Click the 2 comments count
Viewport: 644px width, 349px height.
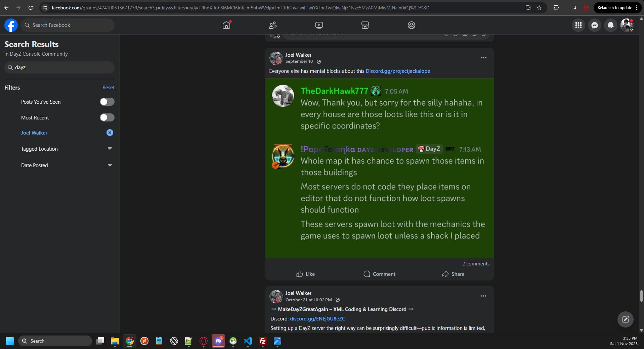[x=476, y=264]
